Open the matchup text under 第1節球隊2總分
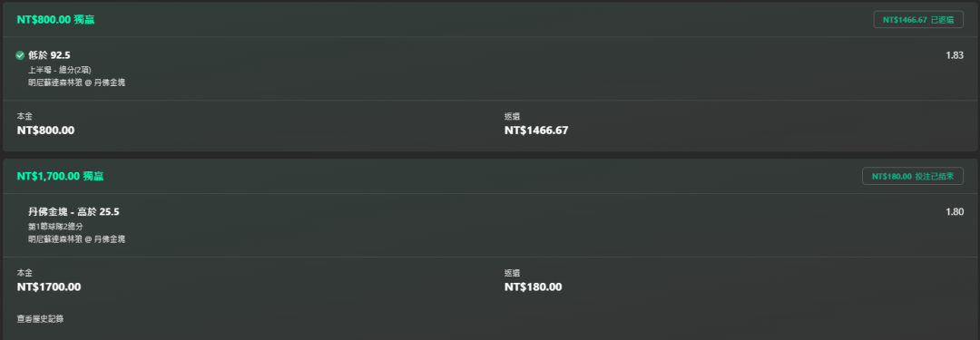This screenshot has width=980, height=340. 76,238
